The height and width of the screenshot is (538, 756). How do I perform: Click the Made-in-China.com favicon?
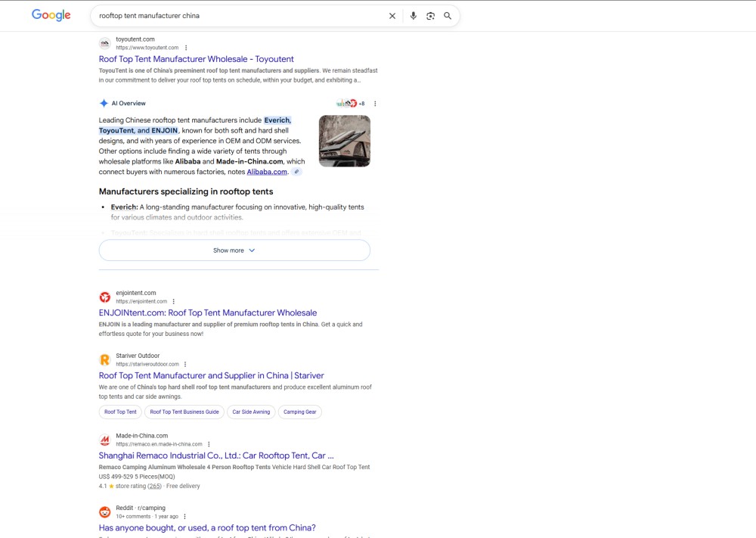104,440
